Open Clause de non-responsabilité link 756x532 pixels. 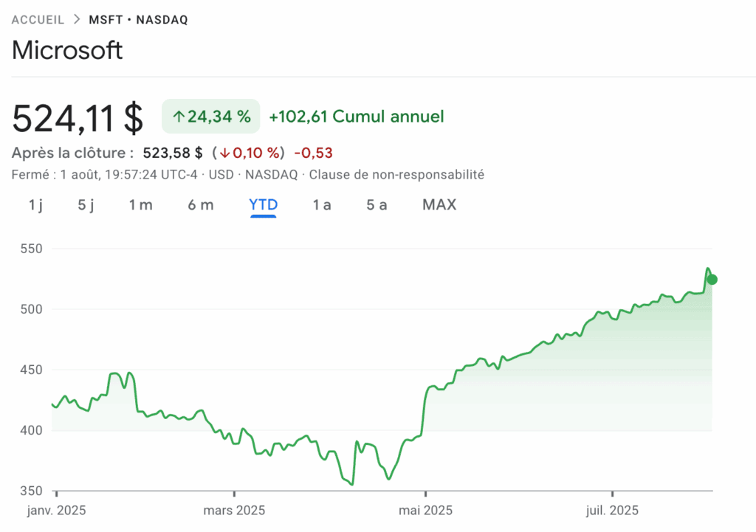pyautogui.click(x=396, y=174)
